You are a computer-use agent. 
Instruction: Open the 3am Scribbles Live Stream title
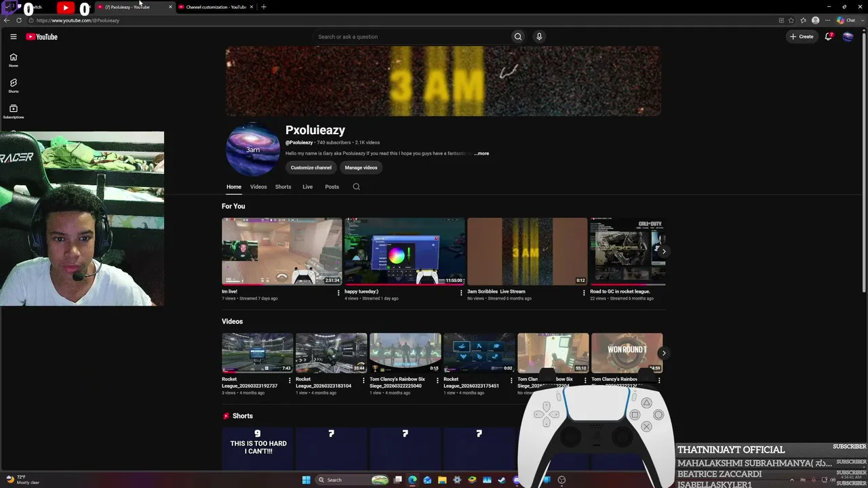point(496,291)
